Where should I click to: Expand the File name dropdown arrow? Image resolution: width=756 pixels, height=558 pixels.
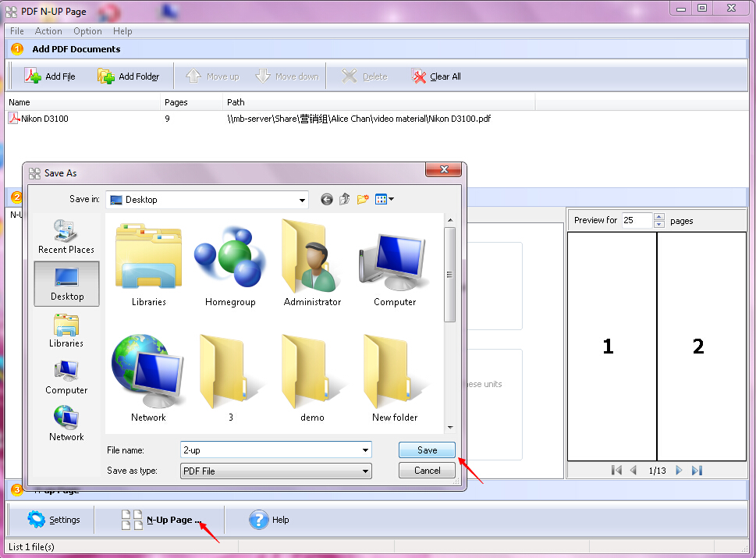365,450
